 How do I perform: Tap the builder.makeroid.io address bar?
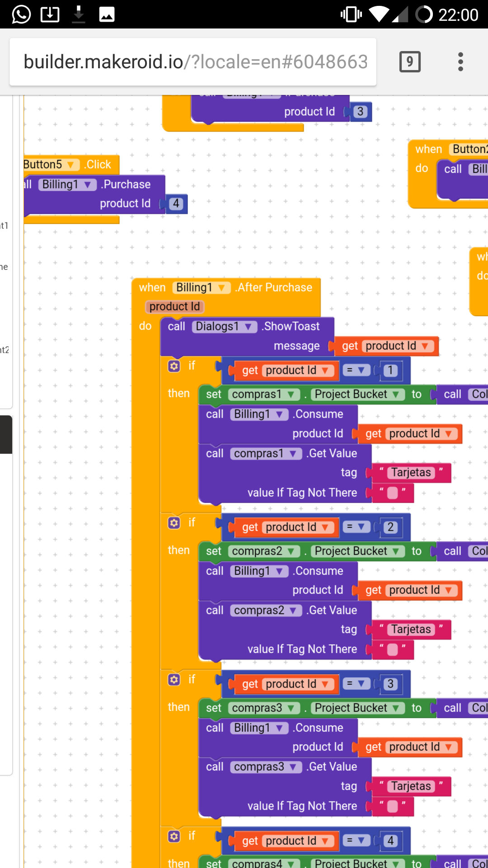click(x=193, y=62)
